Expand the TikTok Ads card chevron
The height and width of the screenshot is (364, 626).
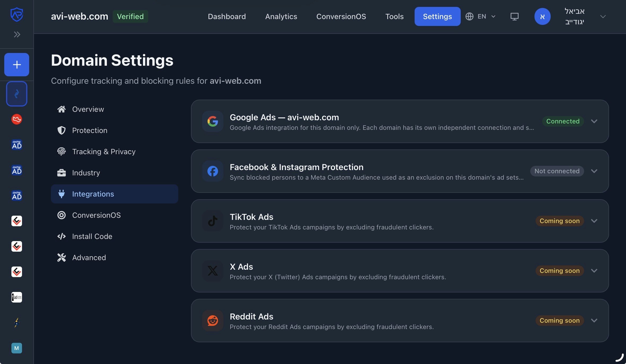pos(594,221)
